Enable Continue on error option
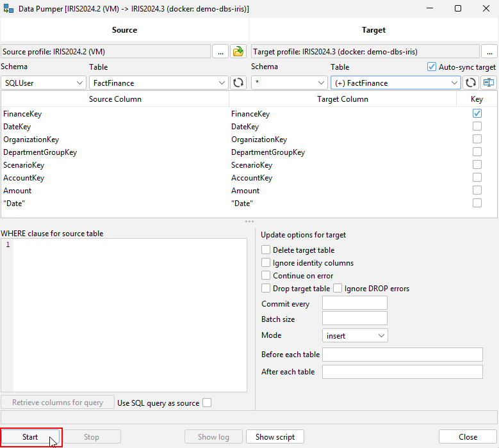The image size is (499, 448). (x=266, y=275)
